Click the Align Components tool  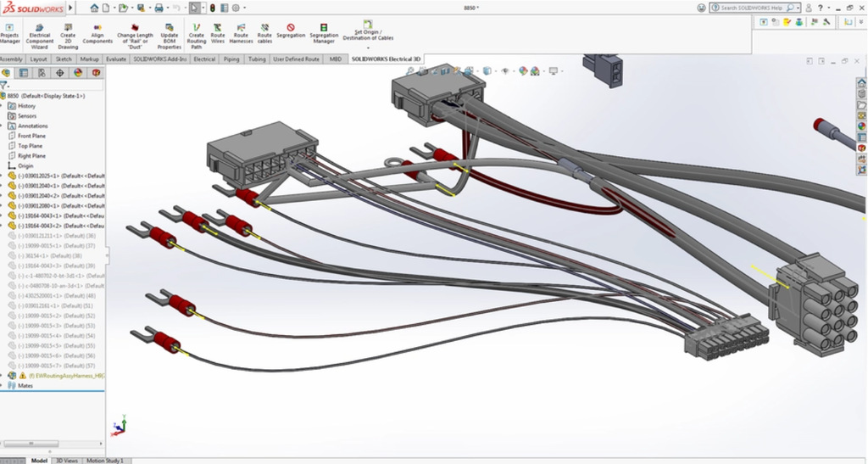[x=97, y=34]
